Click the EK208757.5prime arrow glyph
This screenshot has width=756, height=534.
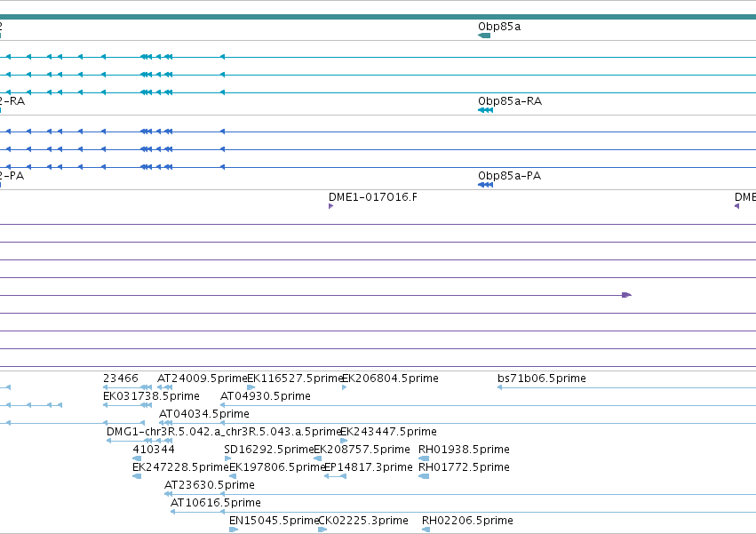click(318, 458)
